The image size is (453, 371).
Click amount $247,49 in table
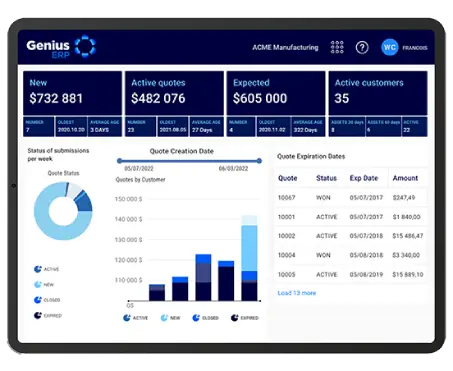(x=404, y=197)
